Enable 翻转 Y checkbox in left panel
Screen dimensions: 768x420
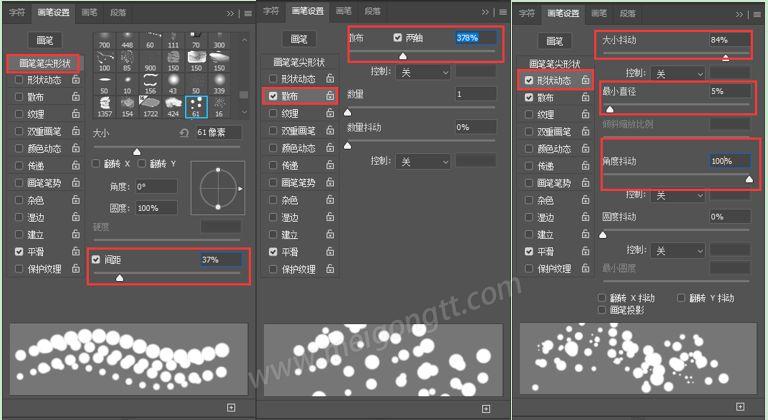142,164
